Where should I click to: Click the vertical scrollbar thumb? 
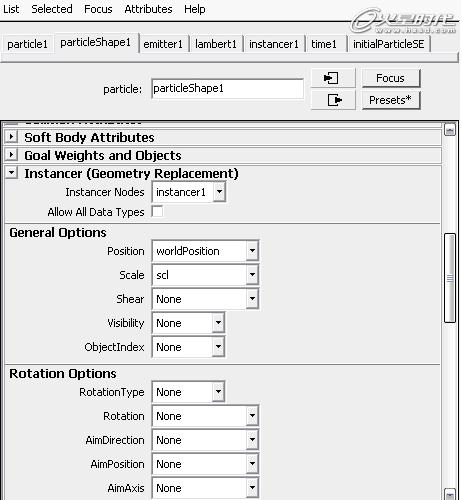450,278
